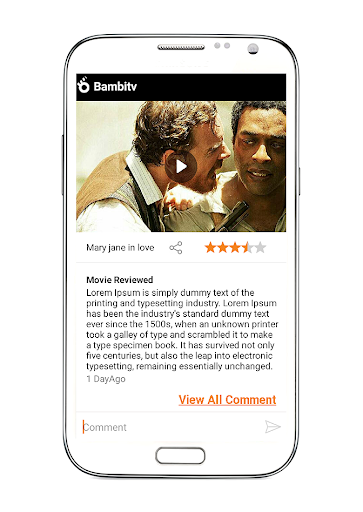Tap the Lorem Ipsum review paragraph

tap(182, 329)
